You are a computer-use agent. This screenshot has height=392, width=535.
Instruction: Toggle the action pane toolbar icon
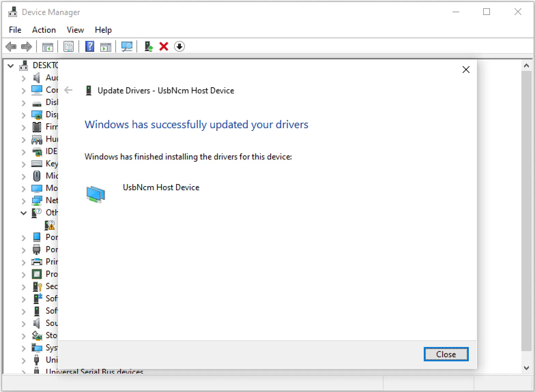pos(106,47)
